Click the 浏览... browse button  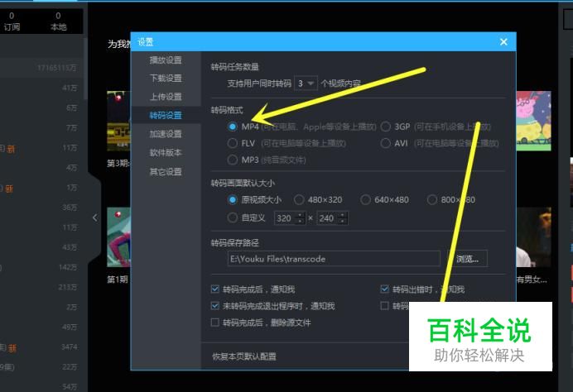[467, 259]
